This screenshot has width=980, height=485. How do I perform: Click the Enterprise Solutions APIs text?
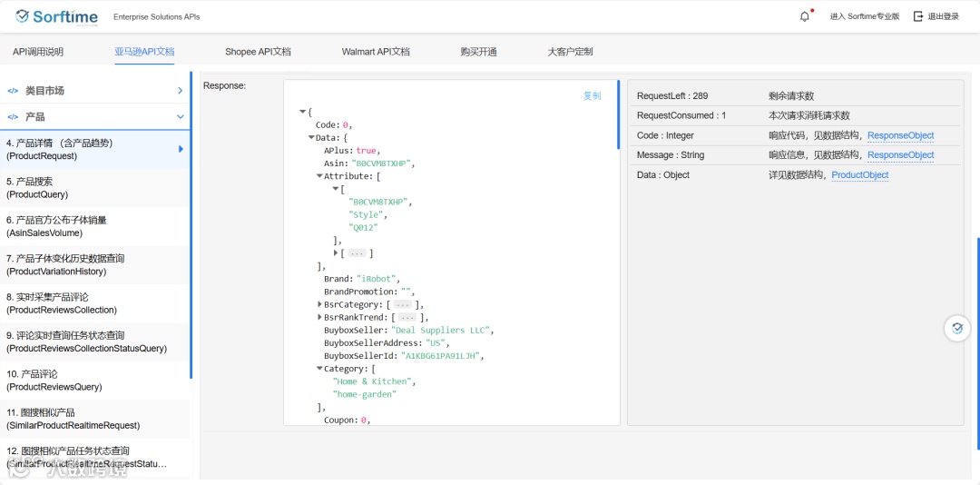[157, 17]
